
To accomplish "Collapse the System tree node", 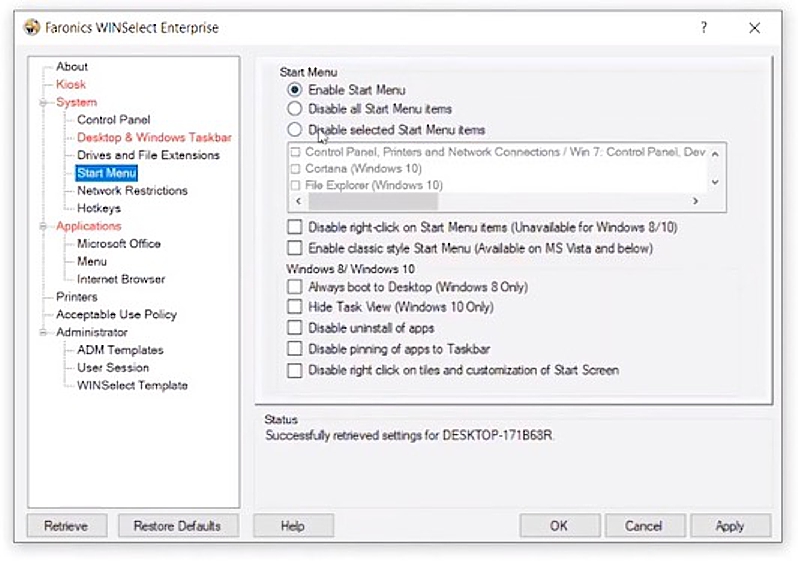I will pos(43,102).
